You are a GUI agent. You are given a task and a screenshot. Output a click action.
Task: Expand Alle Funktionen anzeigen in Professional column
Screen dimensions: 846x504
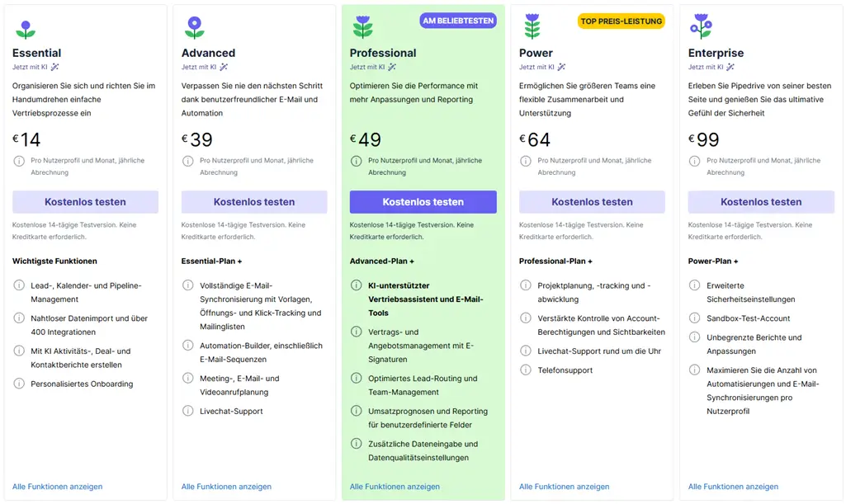[395, 487]
